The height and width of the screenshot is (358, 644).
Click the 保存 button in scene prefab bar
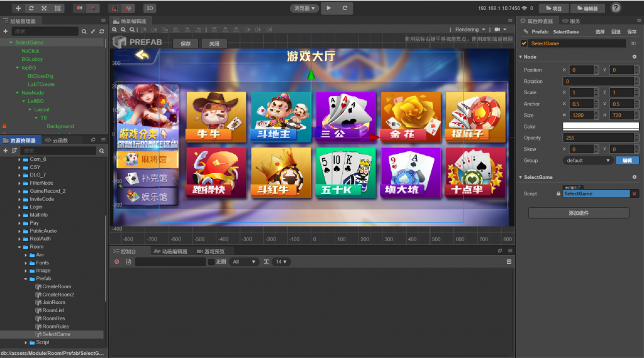click(186, 44)
